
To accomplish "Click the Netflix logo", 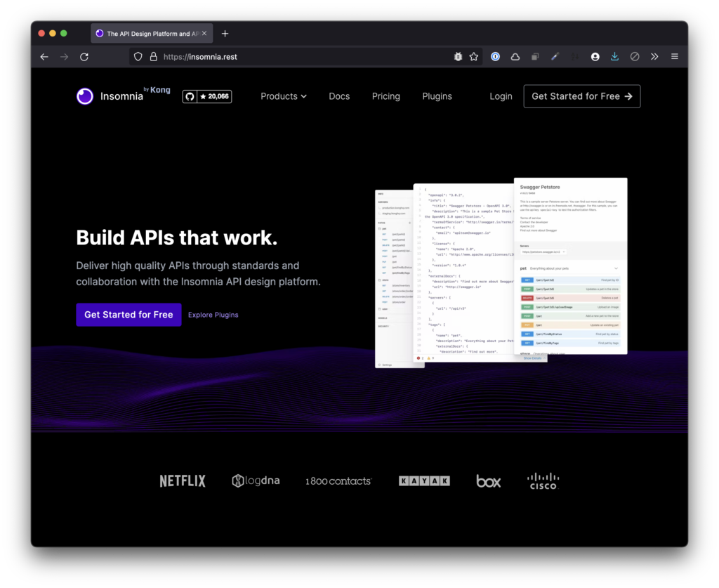I will (x=183, y=481).
